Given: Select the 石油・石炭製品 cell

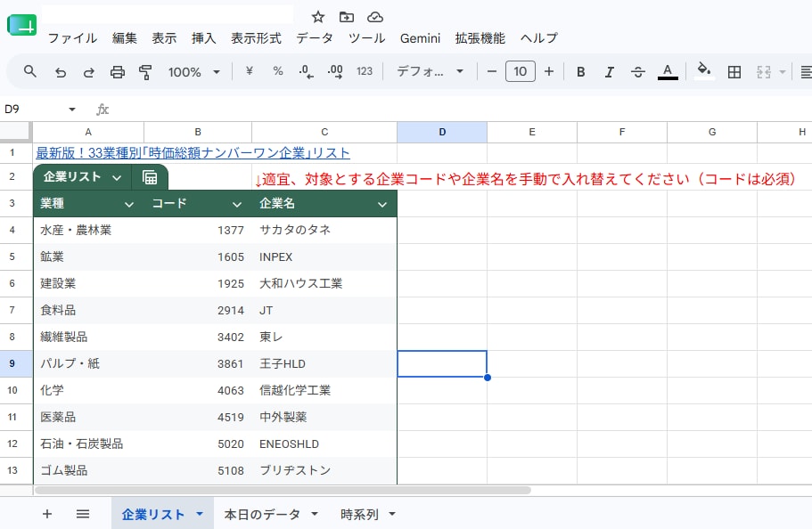Looking at the screenshot, I should (x=88, y=444).
